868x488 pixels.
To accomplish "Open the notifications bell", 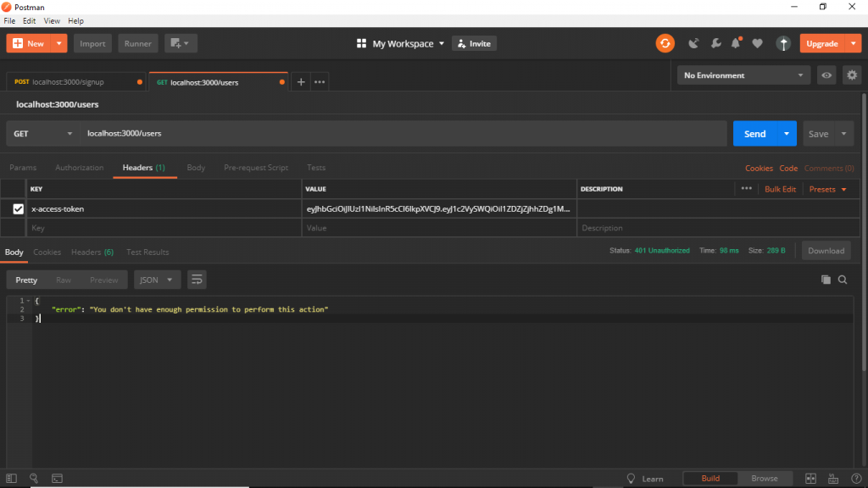I will point(737,43).
